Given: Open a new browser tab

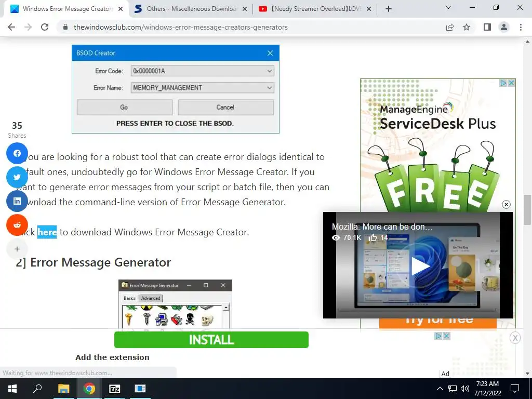Looking at the screenshot, I should (389, 9).
